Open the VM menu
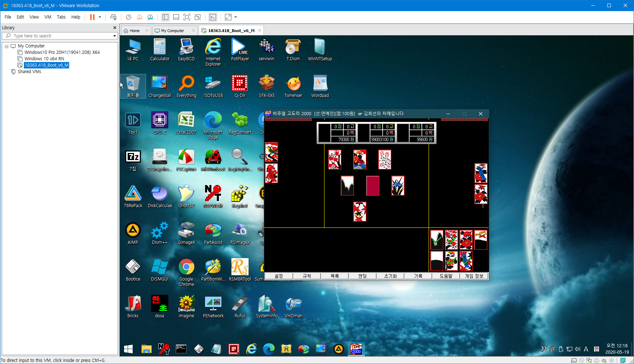This screenshot has height=364, width=634. pyautogui.click(x=48, y=17)
